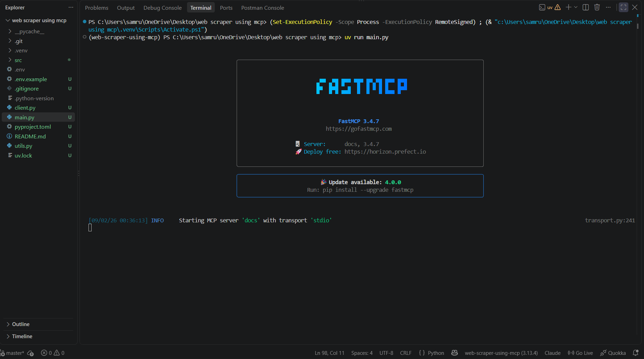This screenshot has width=644, height=359.
Task: Open the Postman Console tab
Action: click(263, 8)
